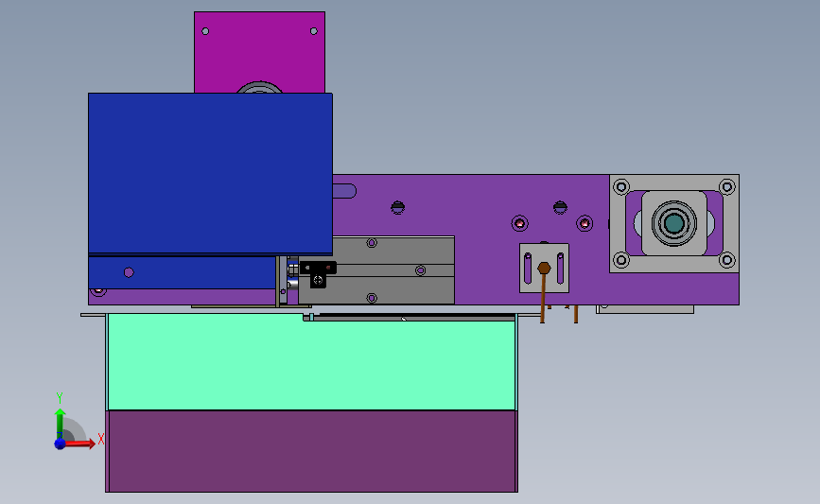Select the rounded slot beside the blue cover
The width and height of the screenshot is (820, 504).
coord(344,191)
